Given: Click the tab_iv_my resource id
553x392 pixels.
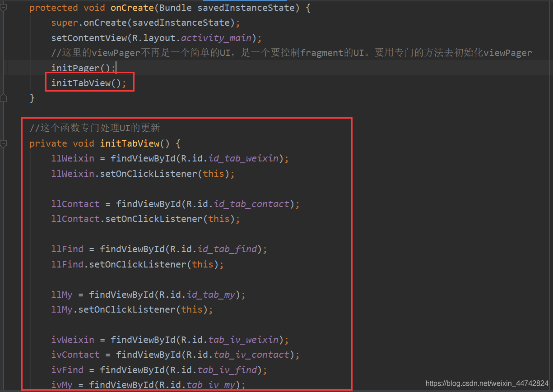Looking at the screenshot, I should (x=211, y=385).
